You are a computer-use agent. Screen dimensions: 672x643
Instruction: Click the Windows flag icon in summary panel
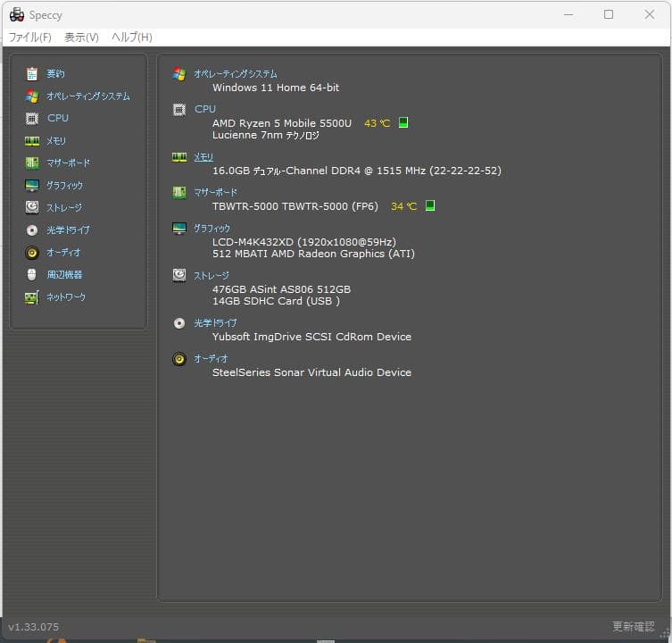(x=179, y=74)
